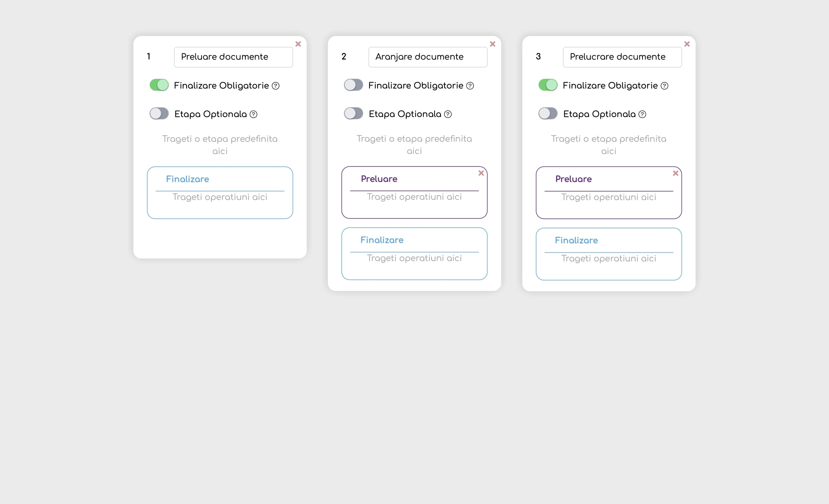Open help icon for Finalizare Obligatorie, stage 2
The height and width of the screenshot is (504, 829).
470,86
